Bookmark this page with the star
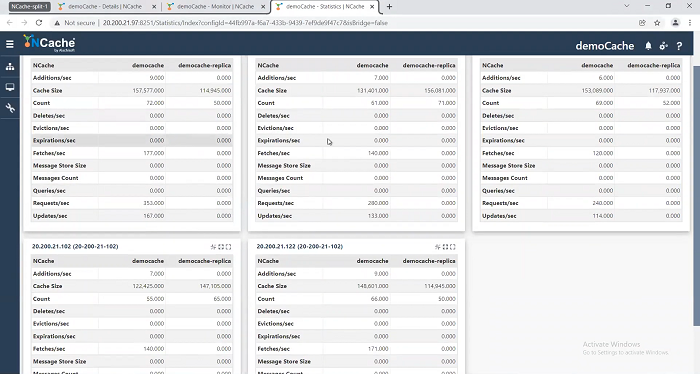 coord(657,23)
